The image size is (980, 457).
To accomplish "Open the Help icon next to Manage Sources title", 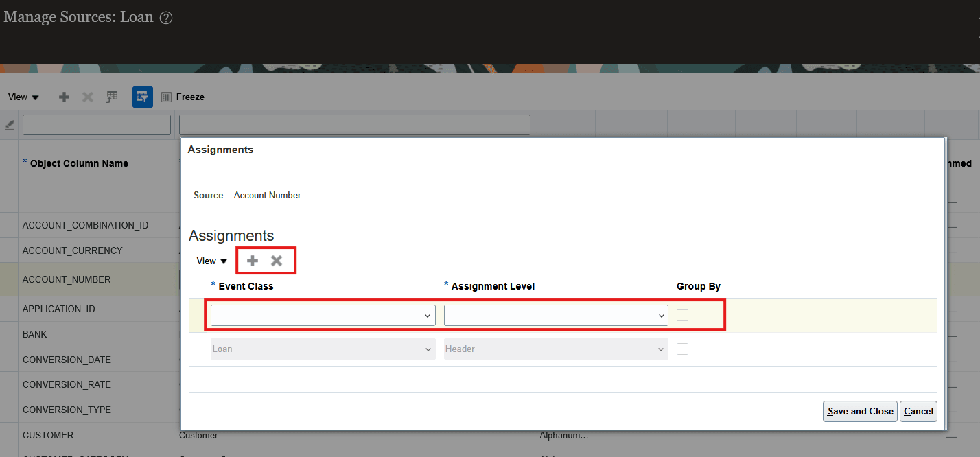I will pyautogui.click(x=165, y=18).
